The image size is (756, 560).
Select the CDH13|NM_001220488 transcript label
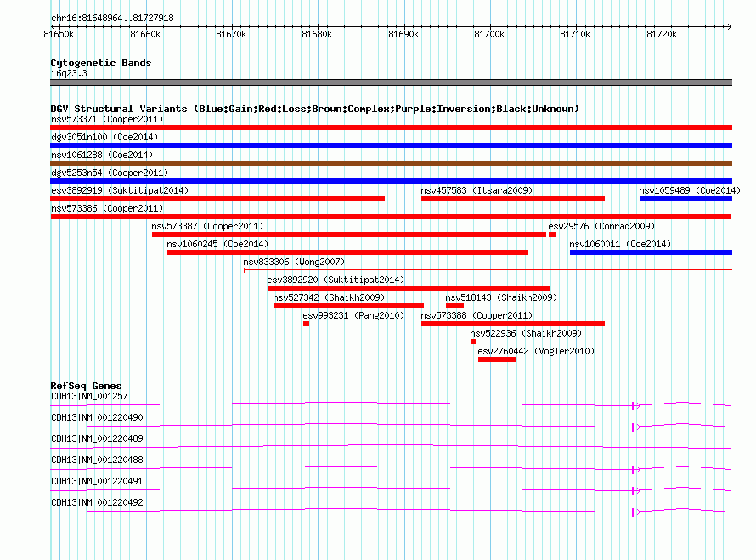[97, 460]
